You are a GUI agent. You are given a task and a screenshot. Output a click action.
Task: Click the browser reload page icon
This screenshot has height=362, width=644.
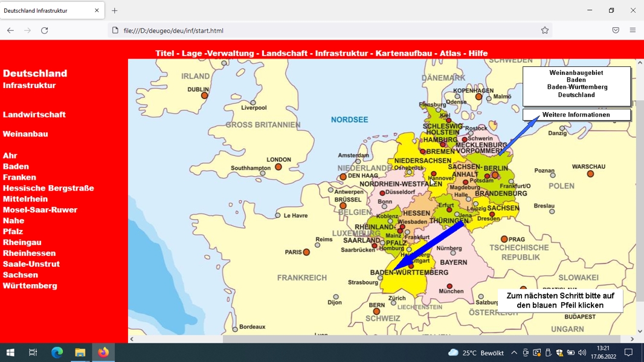(44, 30)
